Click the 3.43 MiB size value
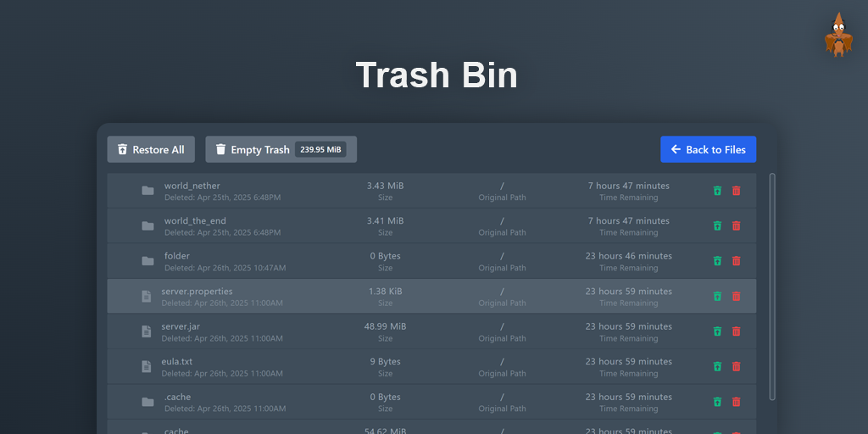This screenshot has height=434, width=868. [x=386, y=186]
